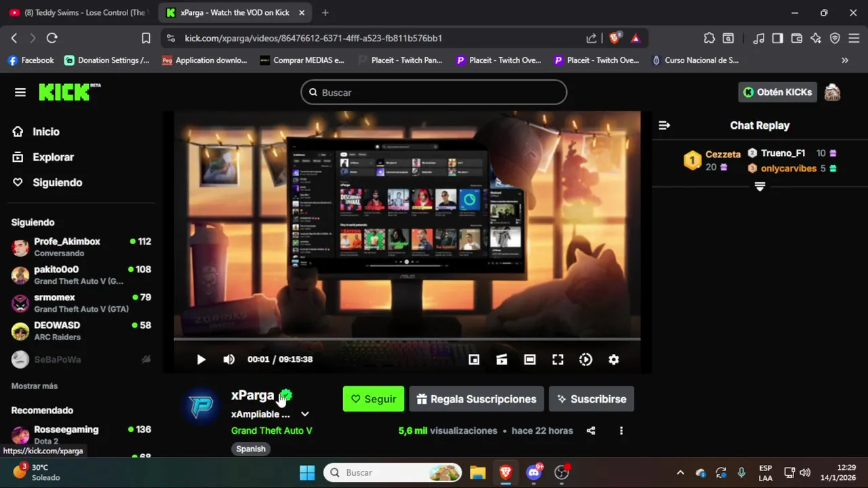Viewport: 868px width, 488px height.
Task: Show more bookmarks chevron
Action: coord(845,60)
